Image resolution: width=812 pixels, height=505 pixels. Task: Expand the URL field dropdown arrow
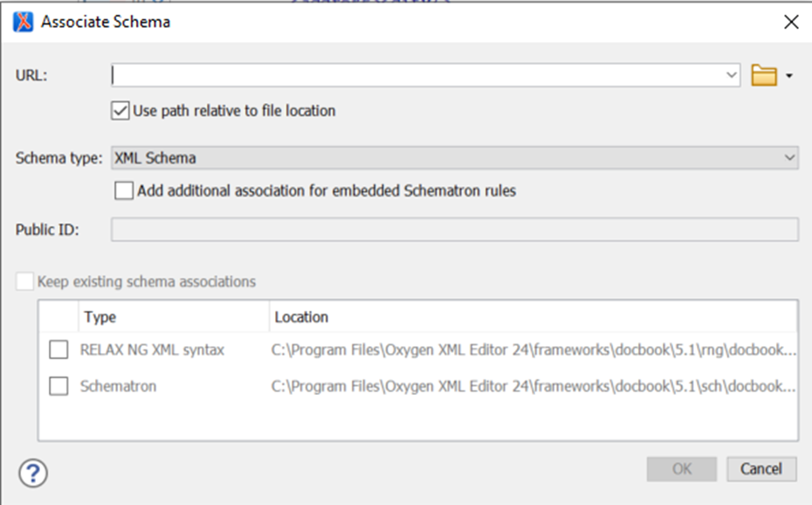[732, 76]
